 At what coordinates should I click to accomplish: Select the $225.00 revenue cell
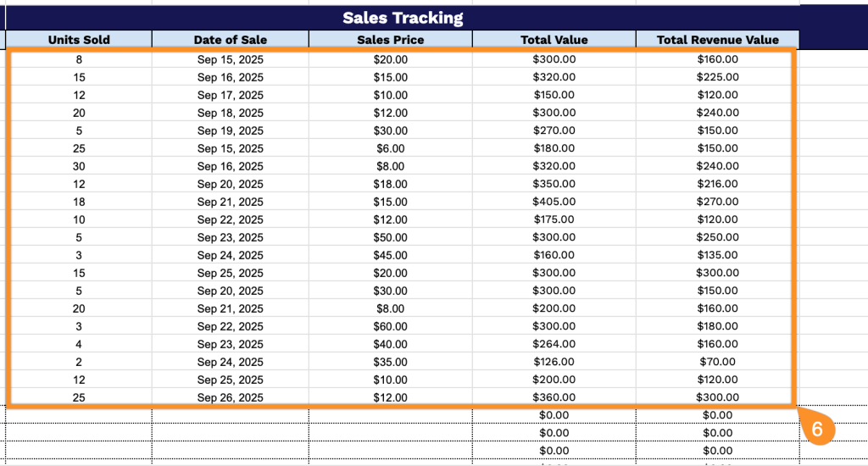coord(717,77)
